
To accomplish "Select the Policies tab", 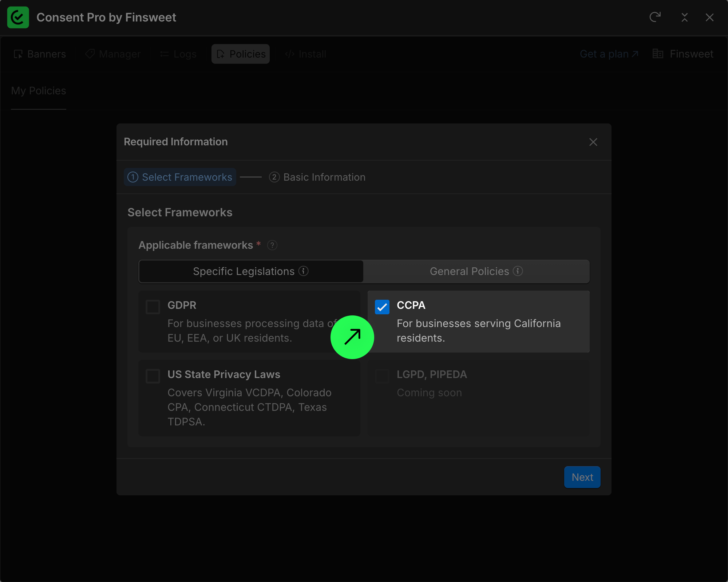I will (x=241, y=54).
